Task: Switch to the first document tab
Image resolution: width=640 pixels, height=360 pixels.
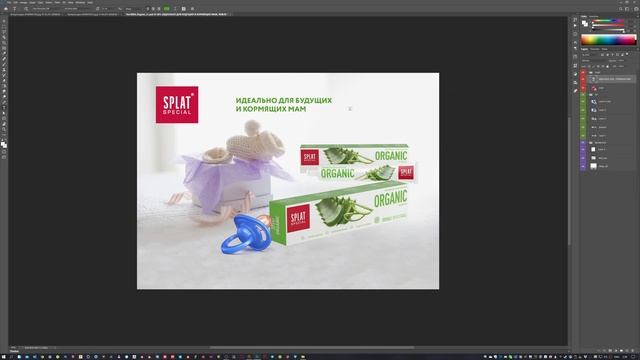Action: tap(36, 14)
